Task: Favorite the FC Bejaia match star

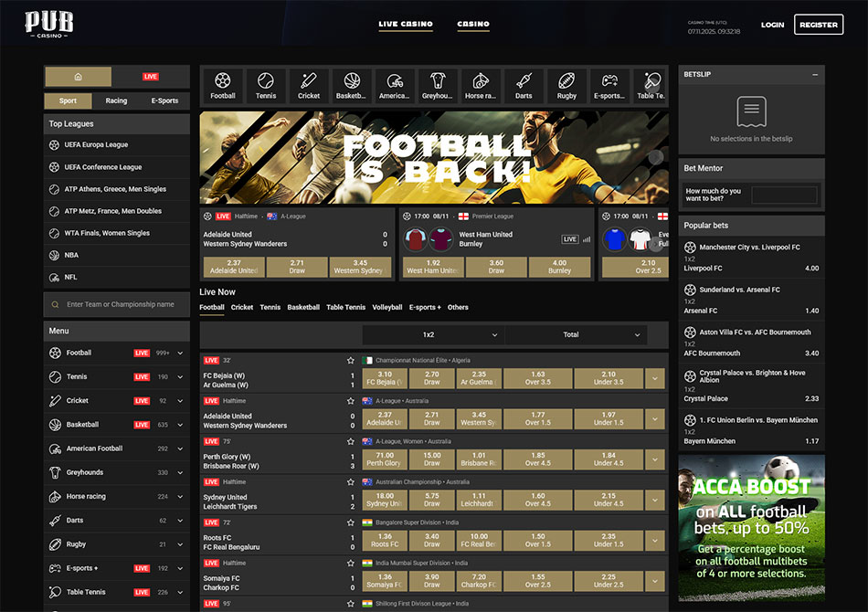Action: [x=350, y=361]
